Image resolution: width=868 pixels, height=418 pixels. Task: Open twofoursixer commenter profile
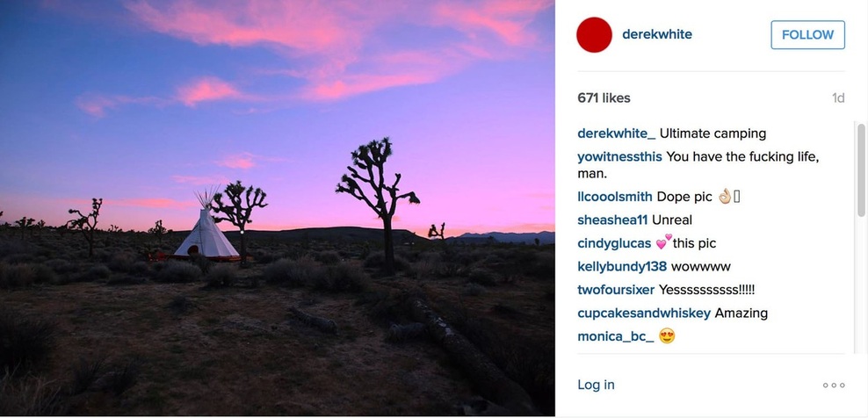point(616,290)
